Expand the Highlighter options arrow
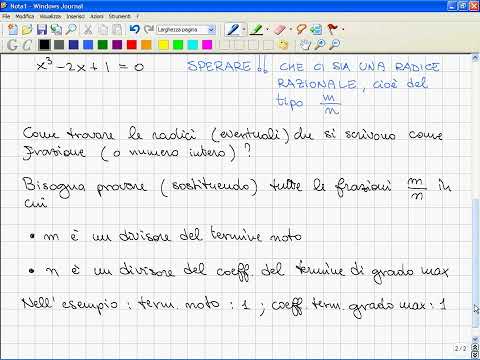 267,30
